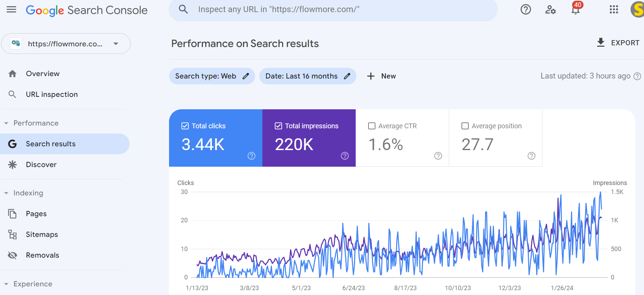This screenshot has height=295, width=644.
Task: Open the Google apps grid
Action: click(x=614, y=9)
